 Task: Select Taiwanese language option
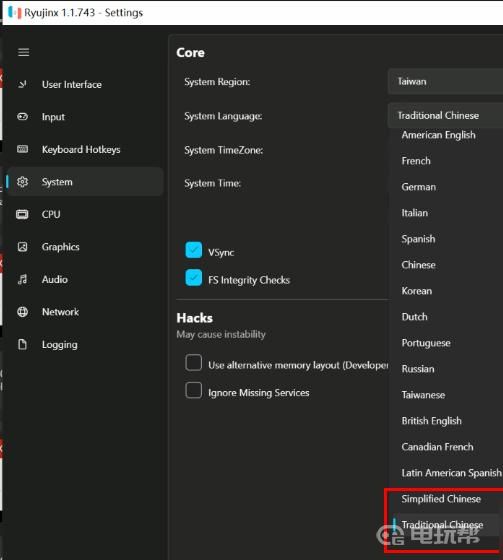pos(423,395)
